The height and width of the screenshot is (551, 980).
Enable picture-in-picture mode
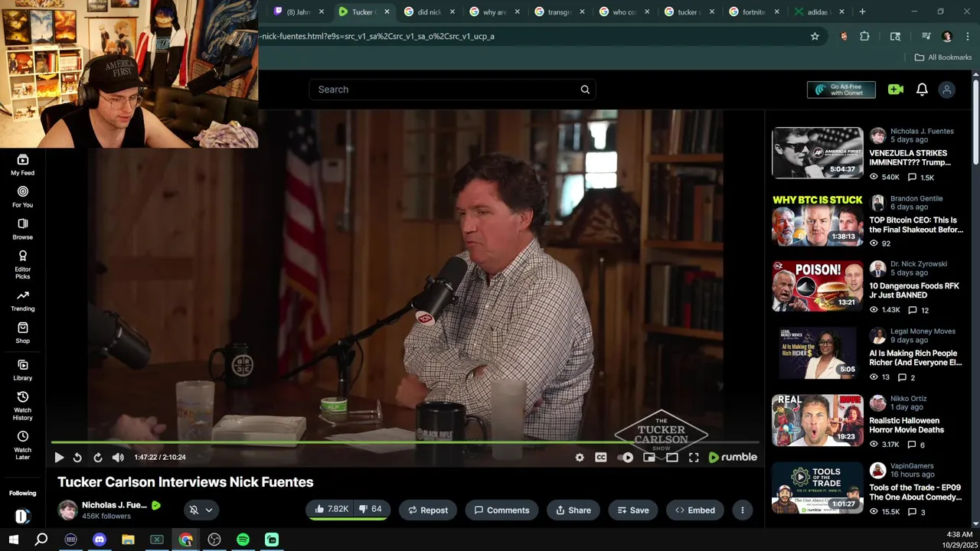649,458
